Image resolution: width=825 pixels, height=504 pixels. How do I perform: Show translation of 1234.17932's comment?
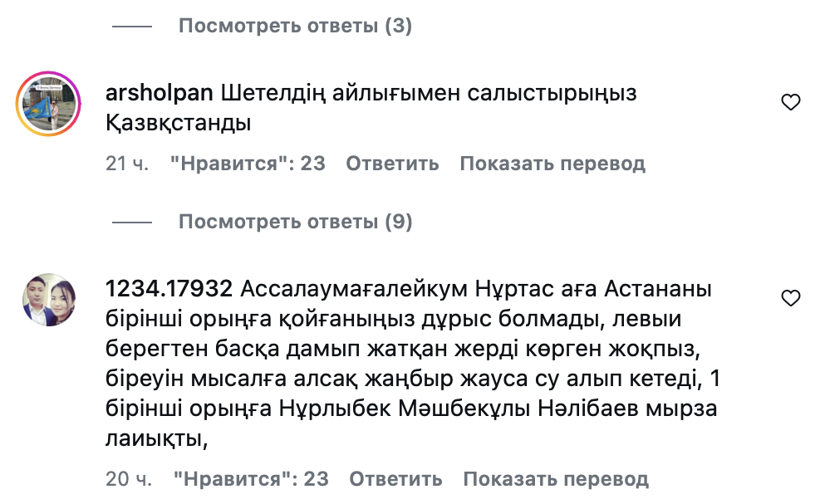[556, 479]
